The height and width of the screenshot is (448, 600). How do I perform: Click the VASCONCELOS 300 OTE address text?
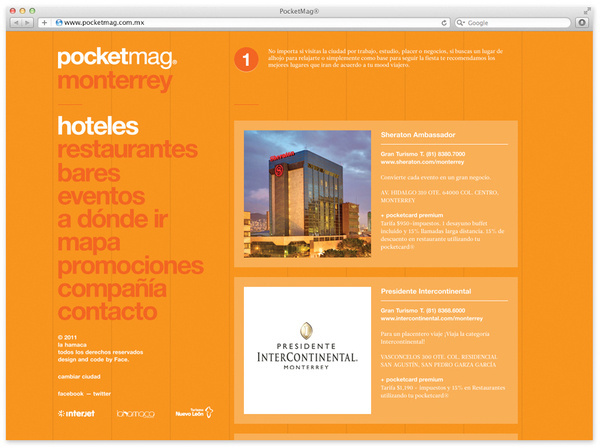[439, 361]
